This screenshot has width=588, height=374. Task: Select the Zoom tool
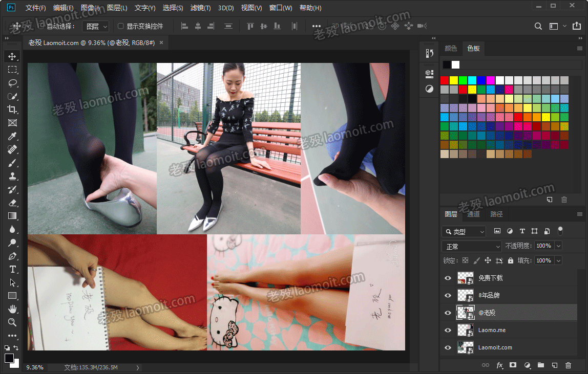(x=12, y=322)
